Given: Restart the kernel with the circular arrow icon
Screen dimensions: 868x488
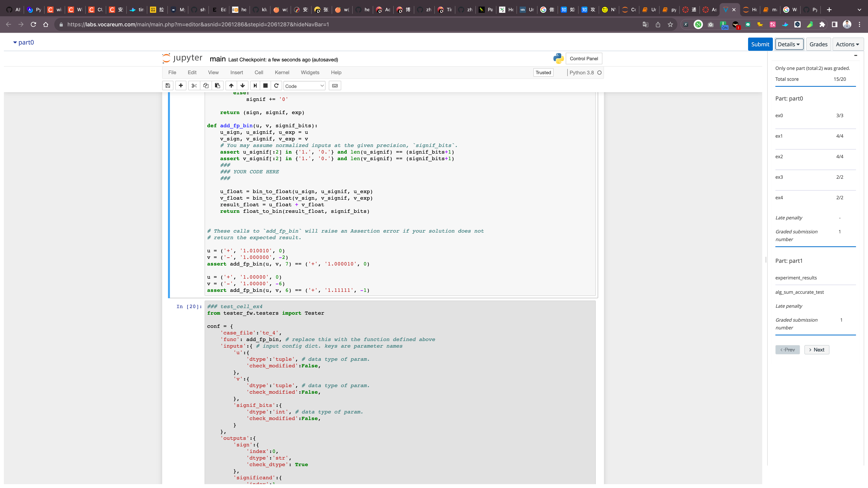Looking at the screenshot, I should click(x=276, y=86).
